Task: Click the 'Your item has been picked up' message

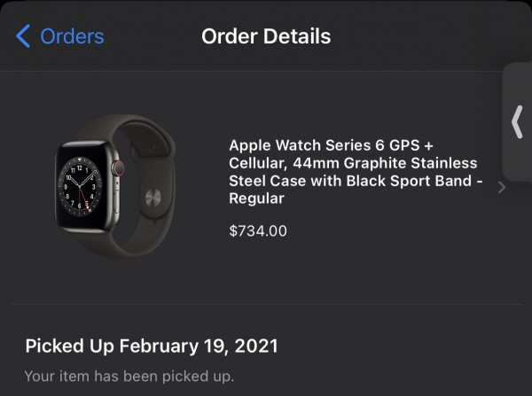Action: pos(129,376)
